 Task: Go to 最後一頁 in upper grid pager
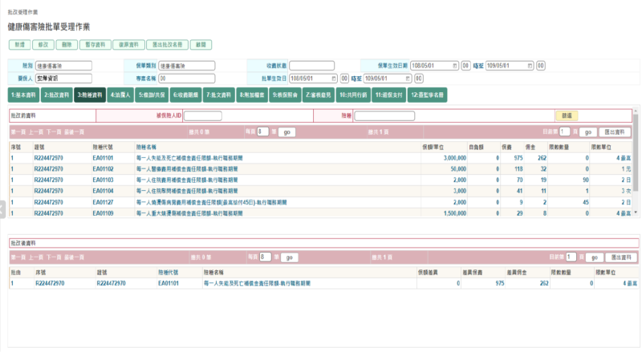coord(74,132)
